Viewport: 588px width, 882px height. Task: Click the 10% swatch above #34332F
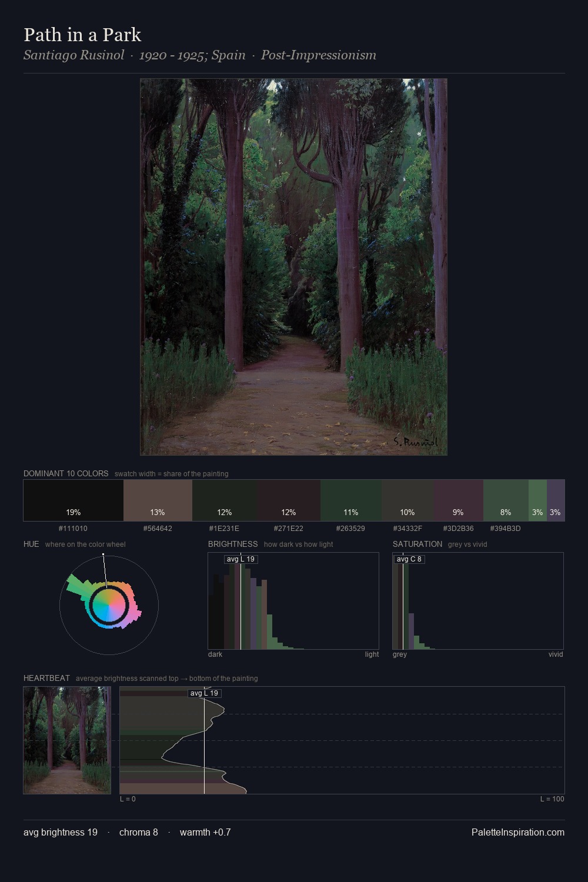click(x=407, y=500)
